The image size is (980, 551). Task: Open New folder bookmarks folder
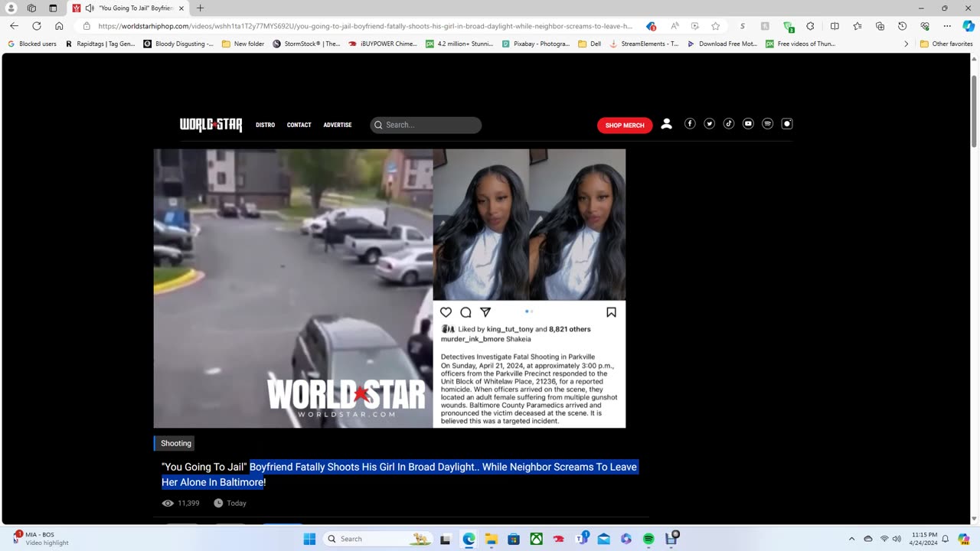(243, 44)
